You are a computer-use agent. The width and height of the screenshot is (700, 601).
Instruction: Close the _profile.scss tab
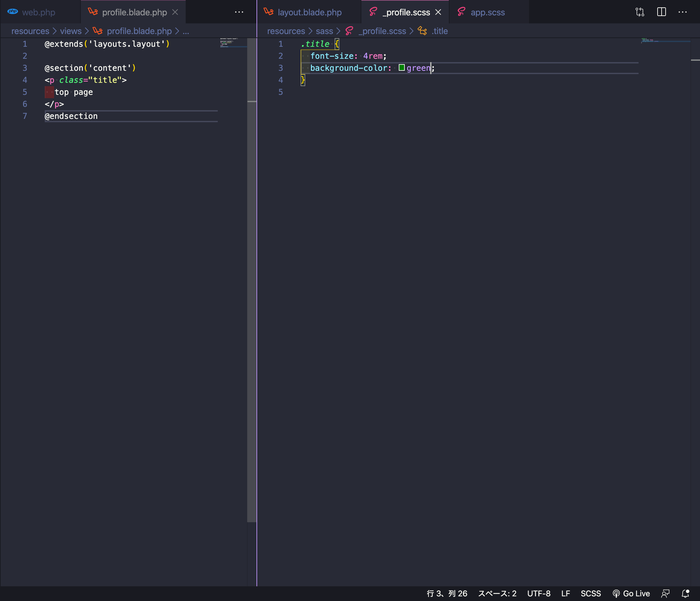click(438, 12)
